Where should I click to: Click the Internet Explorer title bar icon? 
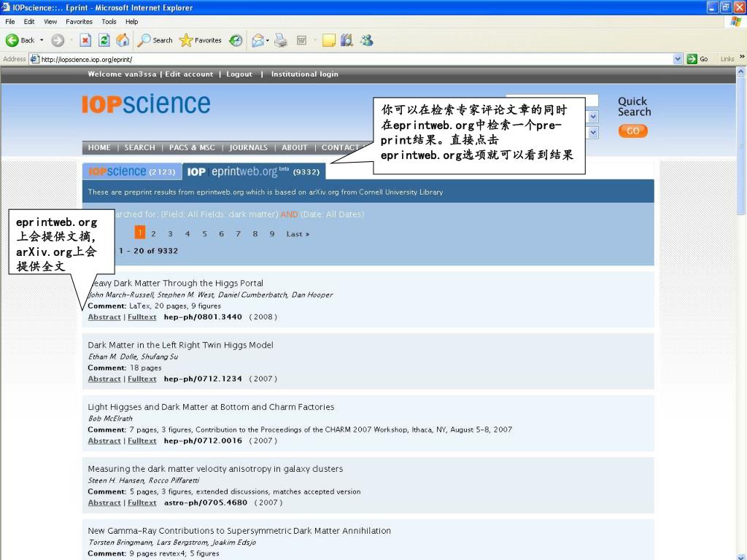pyautogui.click(x=6, y=7)
